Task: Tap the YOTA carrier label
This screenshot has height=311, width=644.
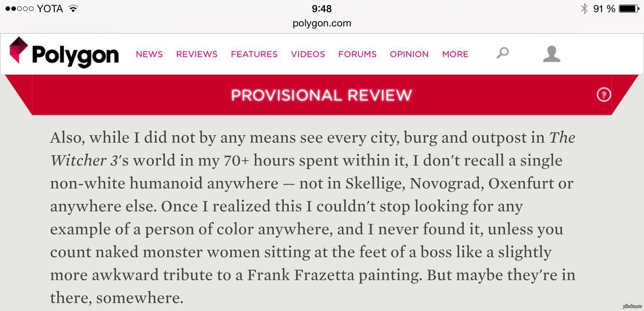Action: [x=50, y=8]
